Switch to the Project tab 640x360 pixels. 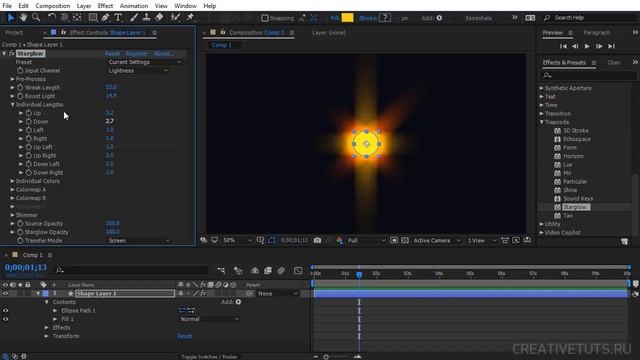pyautogui.click(x=14, y=32)
